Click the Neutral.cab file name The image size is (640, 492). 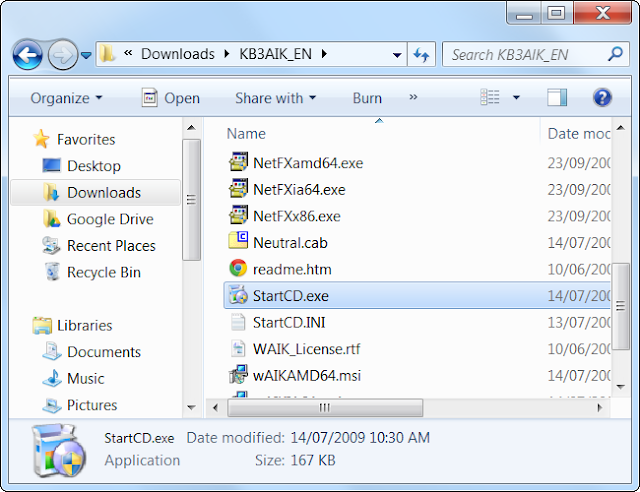(290, 243)
